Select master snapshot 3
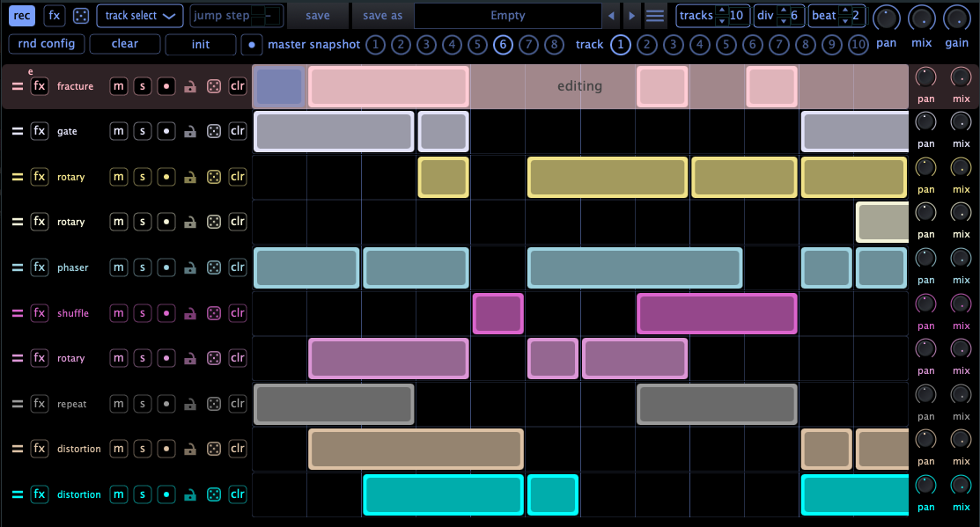 coord(426,45)
